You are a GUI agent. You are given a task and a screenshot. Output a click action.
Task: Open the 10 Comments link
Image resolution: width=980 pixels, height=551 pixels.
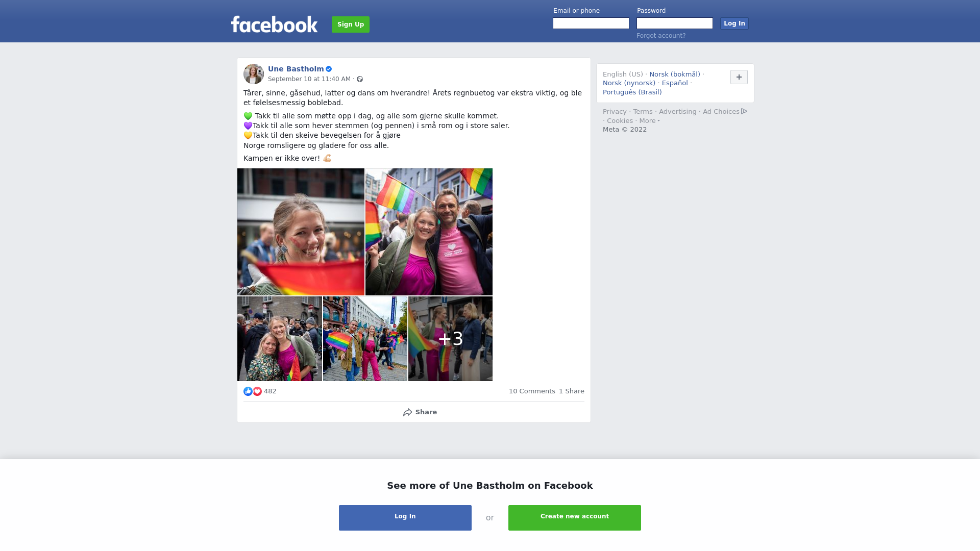point(532,391)
